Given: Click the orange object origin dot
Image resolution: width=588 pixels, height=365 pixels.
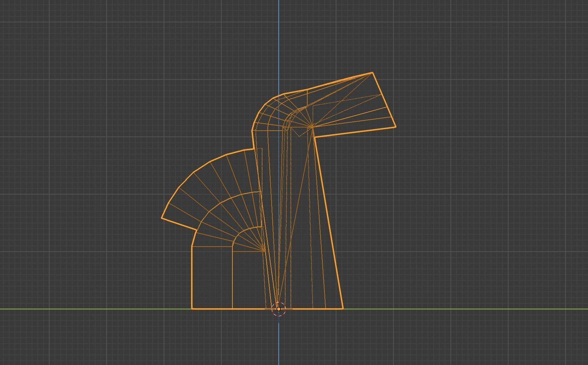Looking at the screenshot, I should pyautogui.click(x=279, y=309).
